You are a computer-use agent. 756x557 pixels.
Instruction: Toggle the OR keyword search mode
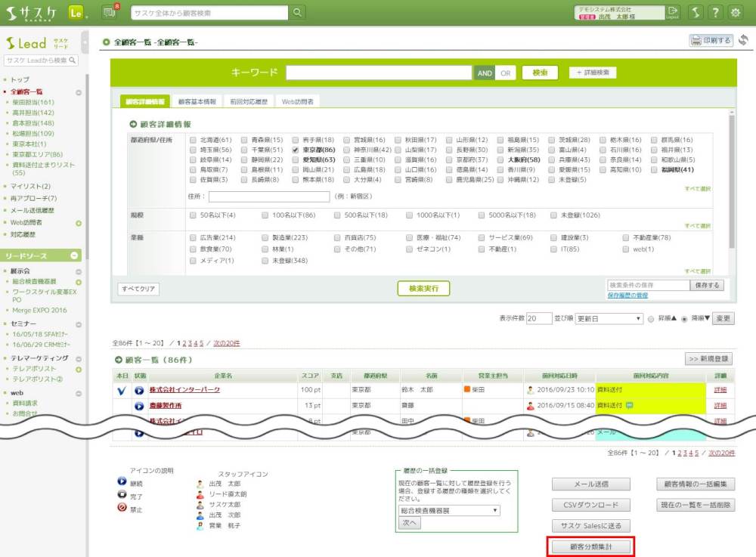coord(505,73)
